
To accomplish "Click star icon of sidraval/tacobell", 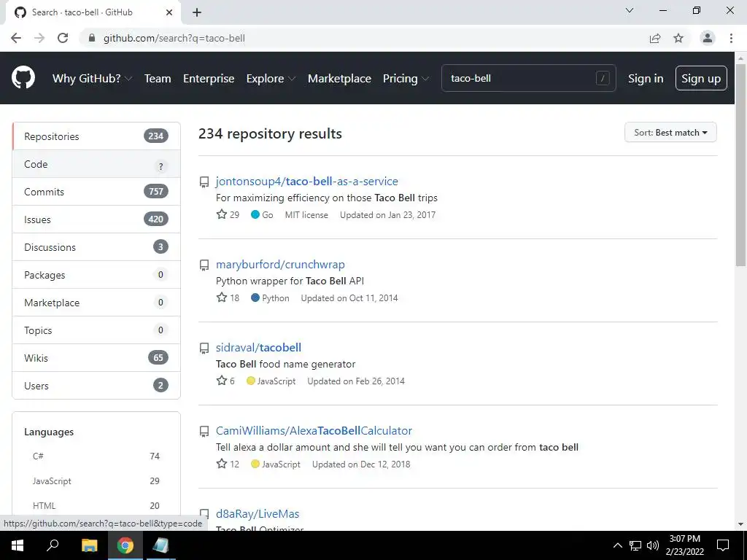I will click(222, 381).
